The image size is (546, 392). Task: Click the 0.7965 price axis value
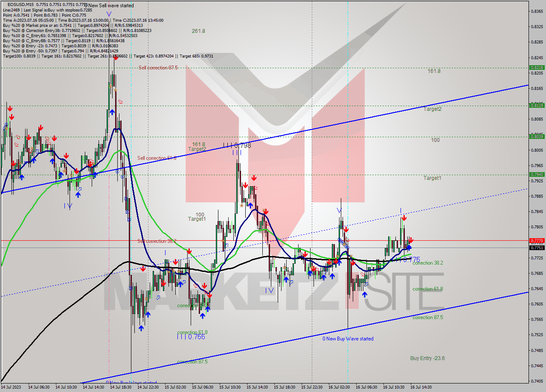(x=537, y=165)
